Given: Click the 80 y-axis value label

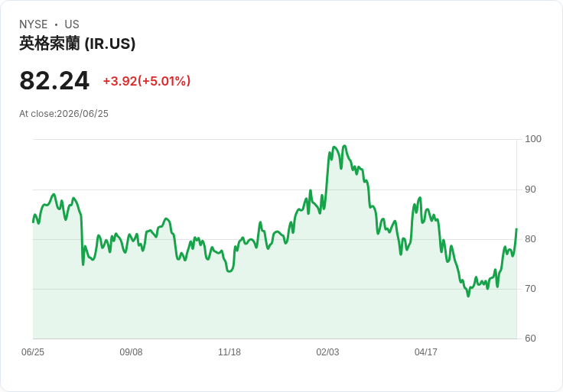Looking at the screenshot, I should 530,239.
